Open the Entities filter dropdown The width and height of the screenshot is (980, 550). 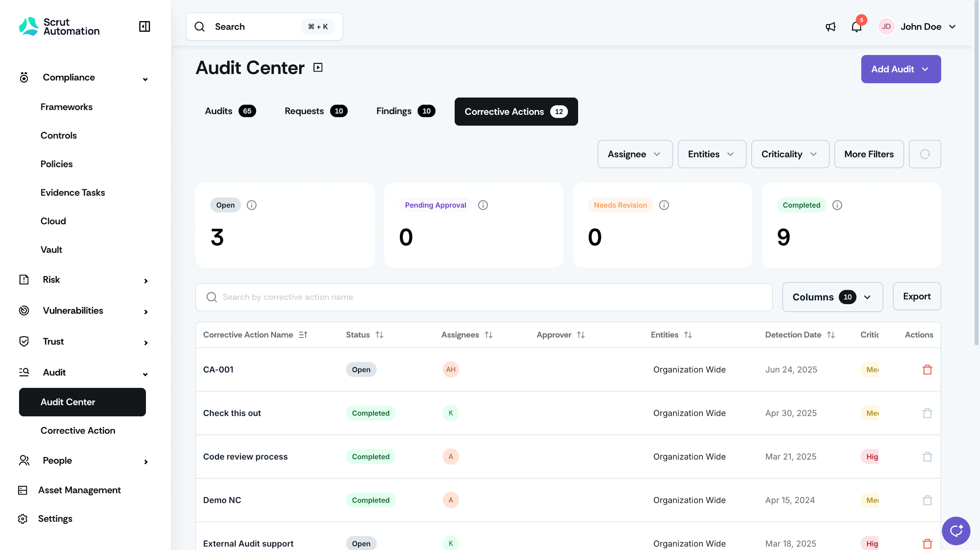[x=712, y=154]
